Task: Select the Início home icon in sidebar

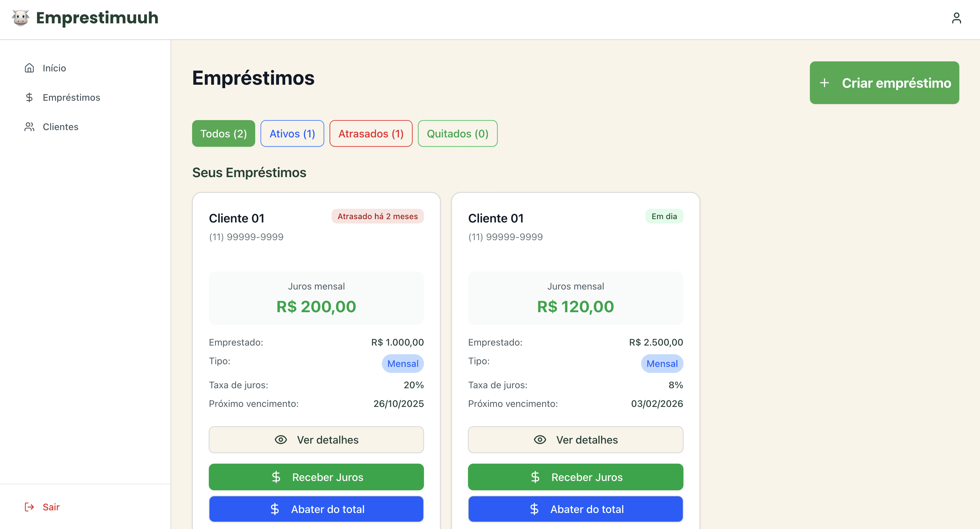Action: coord(29,68)
